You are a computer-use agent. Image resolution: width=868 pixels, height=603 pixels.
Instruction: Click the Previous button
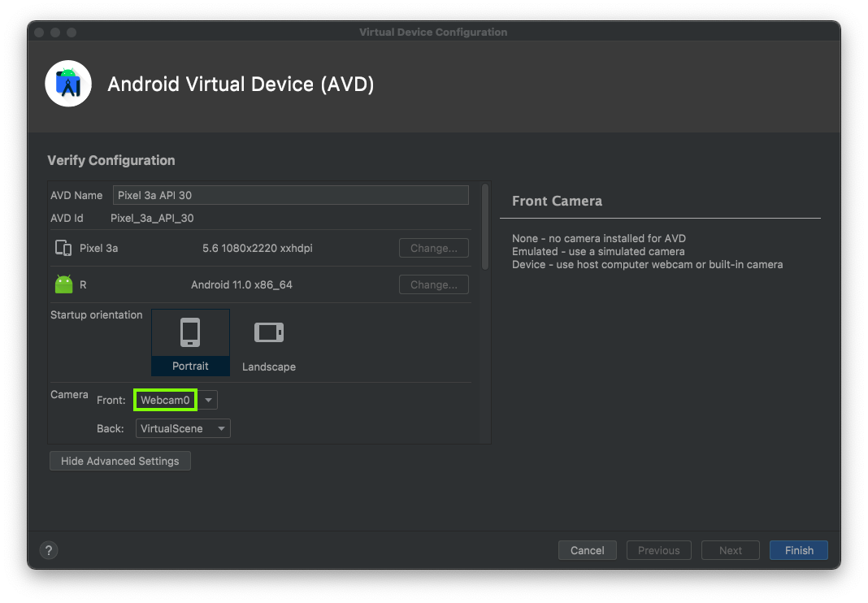click(x=658, y=550)
